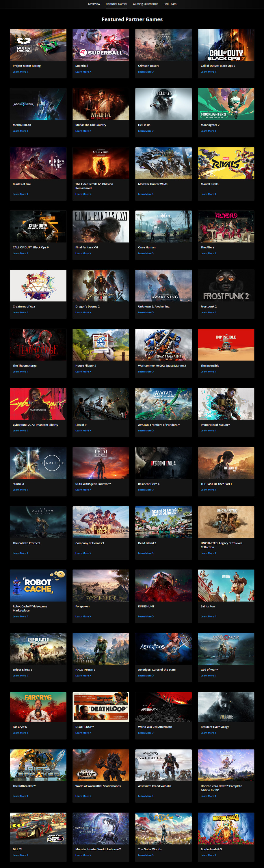Select The Invincible red cover art

point(226,345)
